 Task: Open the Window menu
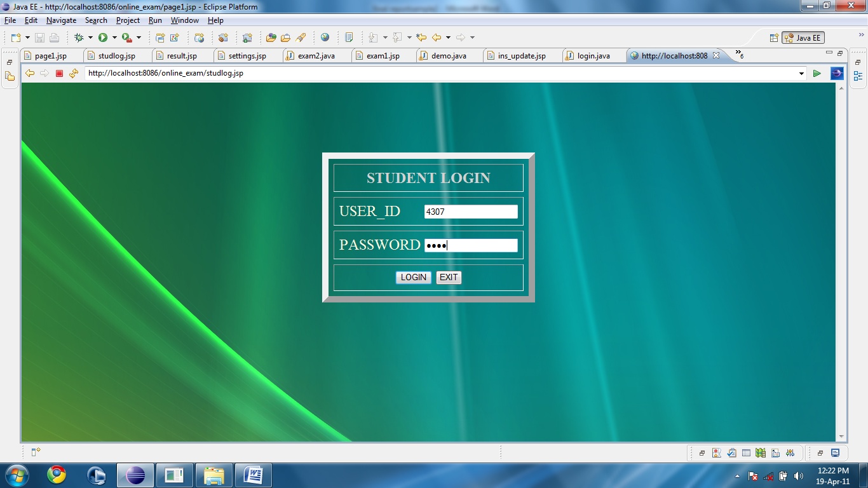tap(185, 20)
